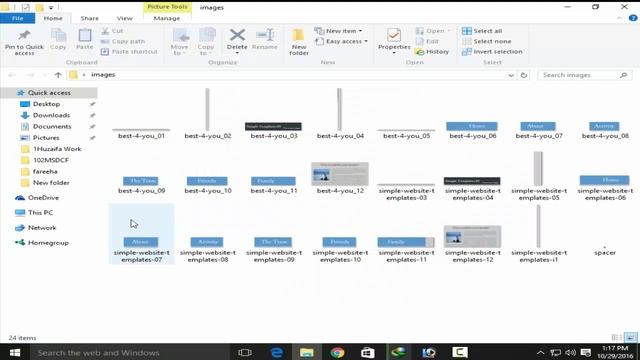Select file best-4-you_12 thumbnail

(x=340, y=174)
